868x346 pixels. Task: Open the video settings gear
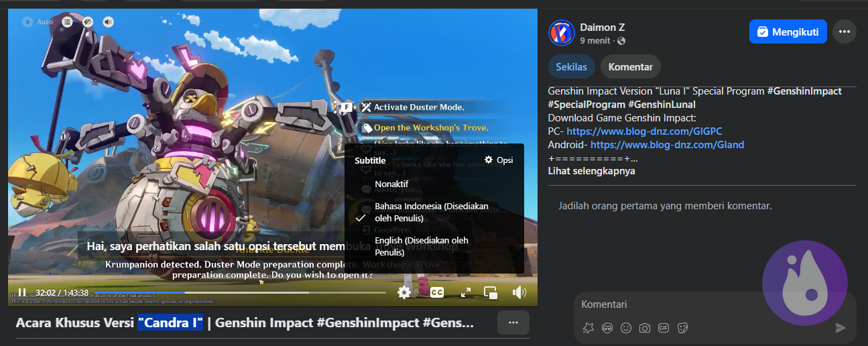404,292
